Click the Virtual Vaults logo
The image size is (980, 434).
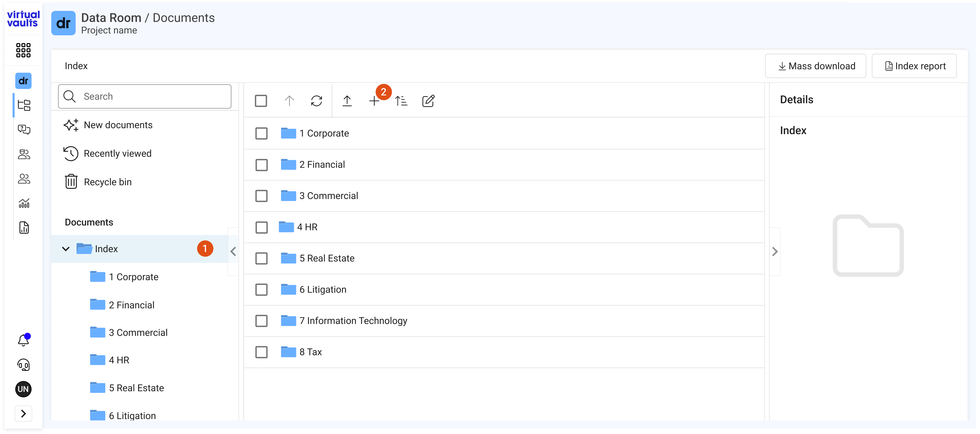tap(23, 19)
